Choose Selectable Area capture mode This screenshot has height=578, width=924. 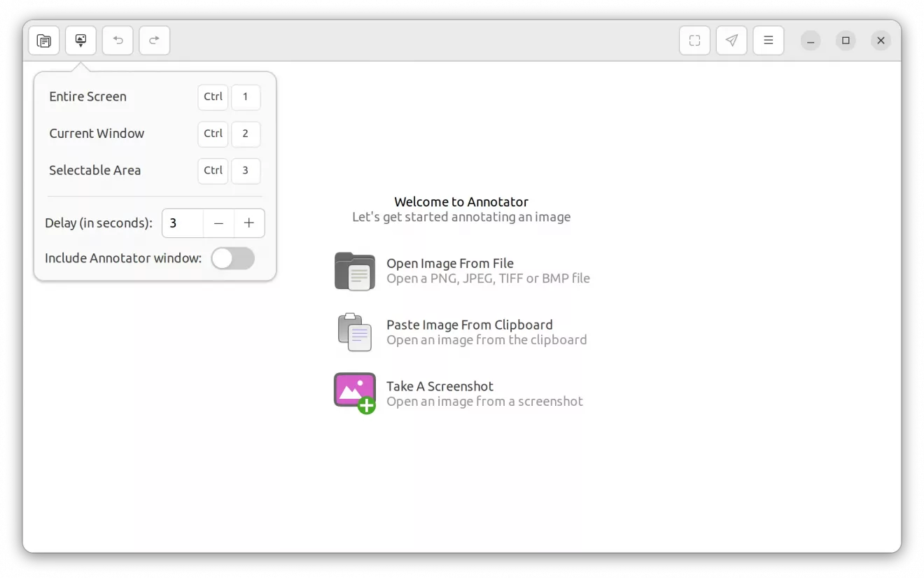pos(95,171)
